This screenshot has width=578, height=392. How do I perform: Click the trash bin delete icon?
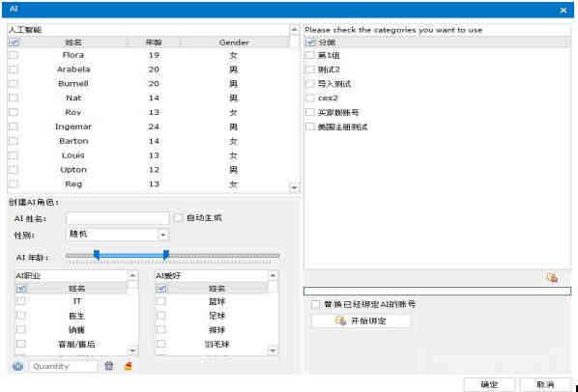click(x=109, y=366)
